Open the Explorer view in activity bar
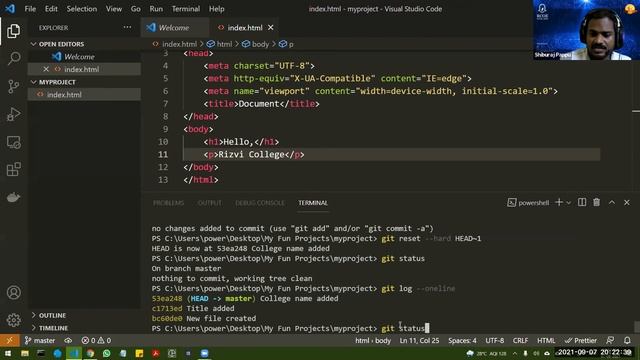This screenshot has height=360, width=640. pos(13,31)
